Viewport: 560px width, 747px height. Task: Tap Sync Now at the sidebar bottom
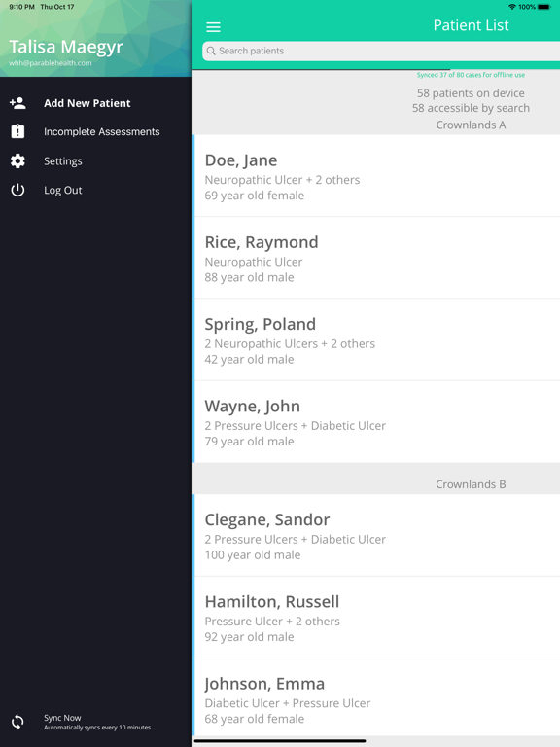[x=62, y=718]
